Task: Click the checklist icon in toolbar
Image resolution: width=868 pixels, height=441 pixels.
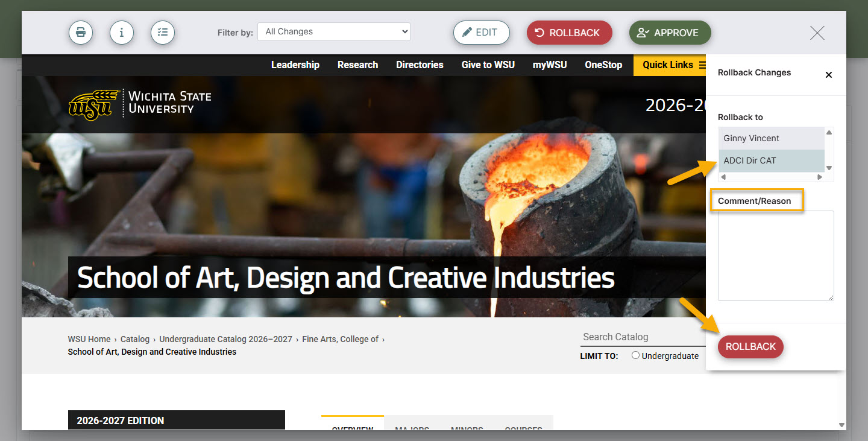Action: coord(163,33)
